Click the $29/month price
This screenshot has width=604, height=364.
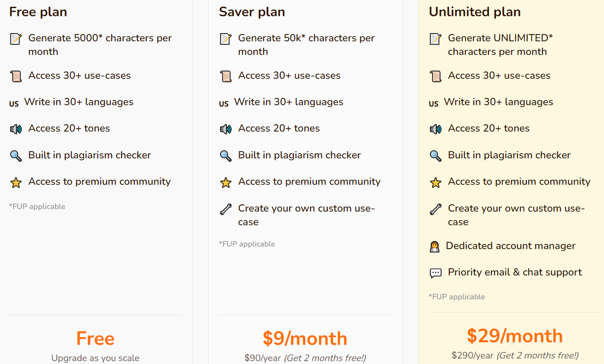click(515, 336)
